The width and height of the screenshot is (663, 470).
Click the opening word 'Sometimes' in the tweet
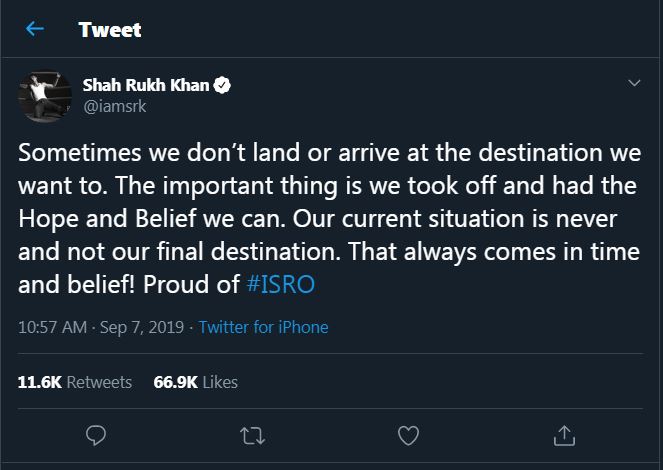[x=69, y=157]
